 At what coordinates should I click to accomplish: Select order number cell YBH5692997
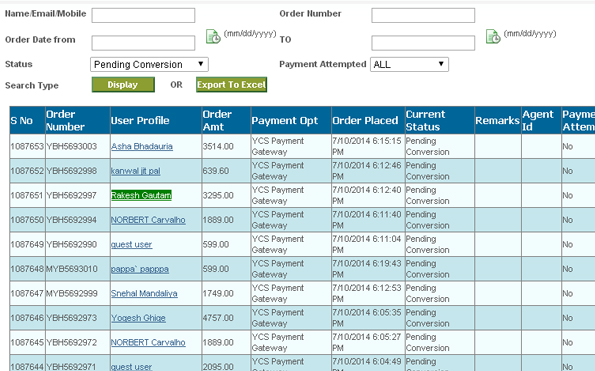[x=78, y=195]
